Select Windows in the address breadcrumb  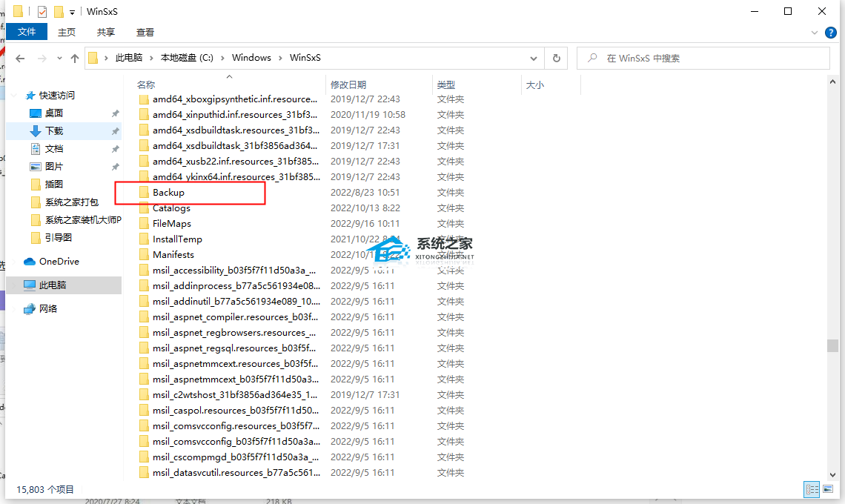point(252,58)
